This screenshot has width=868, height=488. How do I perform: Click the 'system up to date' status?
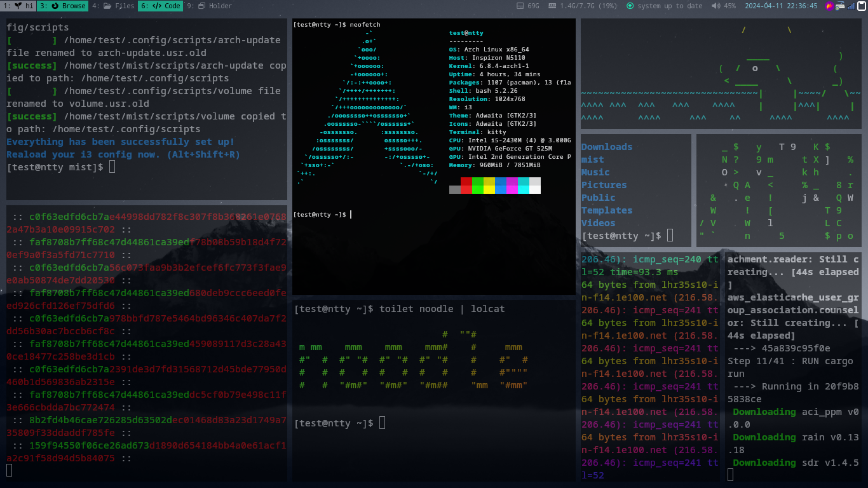[670, 6]
